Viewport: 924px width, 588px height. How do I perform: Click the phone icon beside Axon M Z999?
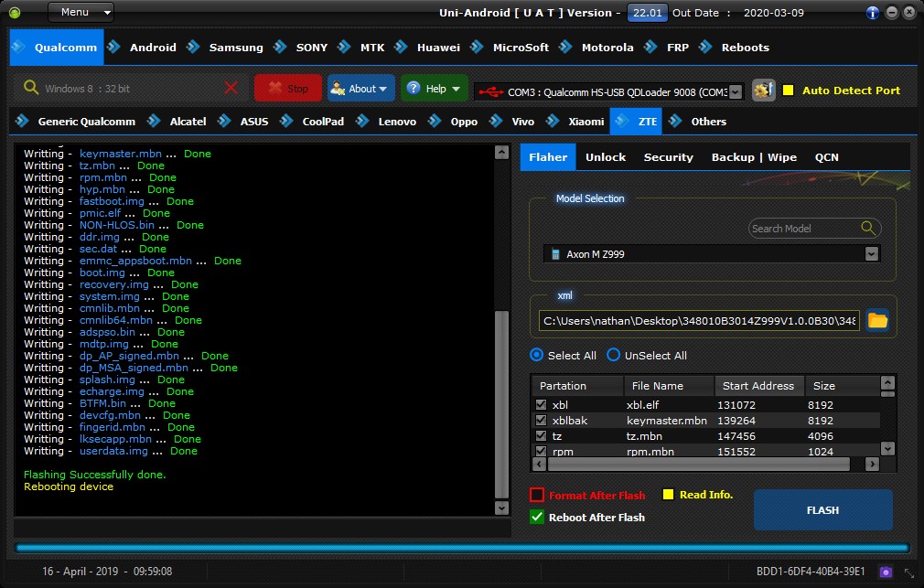point(555,254)
